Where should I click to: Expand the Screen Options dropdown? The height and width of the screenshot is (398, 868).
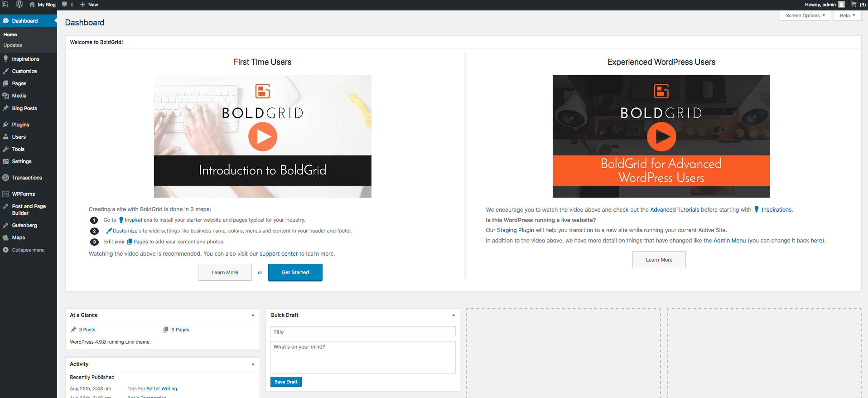pyautogui.click(x=805, y=15)
